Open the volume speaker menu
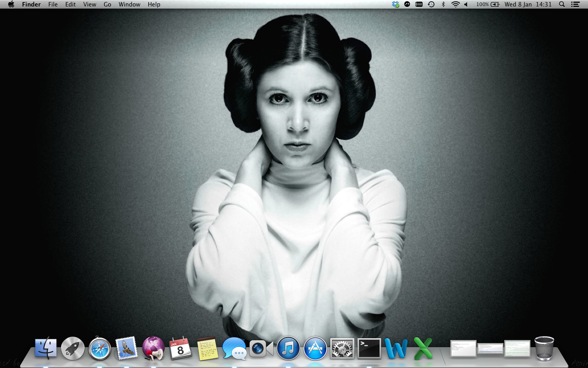Image resolution: width=588 pixels, height=368 pixels. pyautogui.click(x=466, y=4)
